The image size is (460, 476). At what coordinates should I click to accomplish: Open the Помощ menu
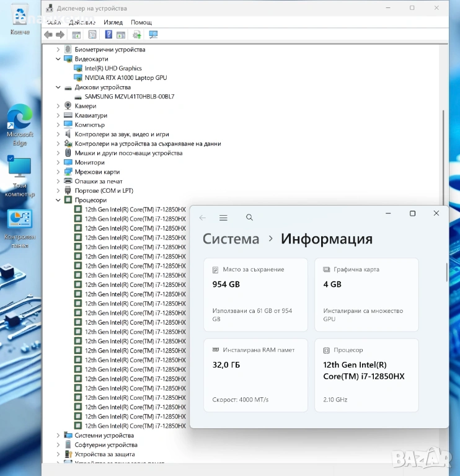[x=141, y=22]
